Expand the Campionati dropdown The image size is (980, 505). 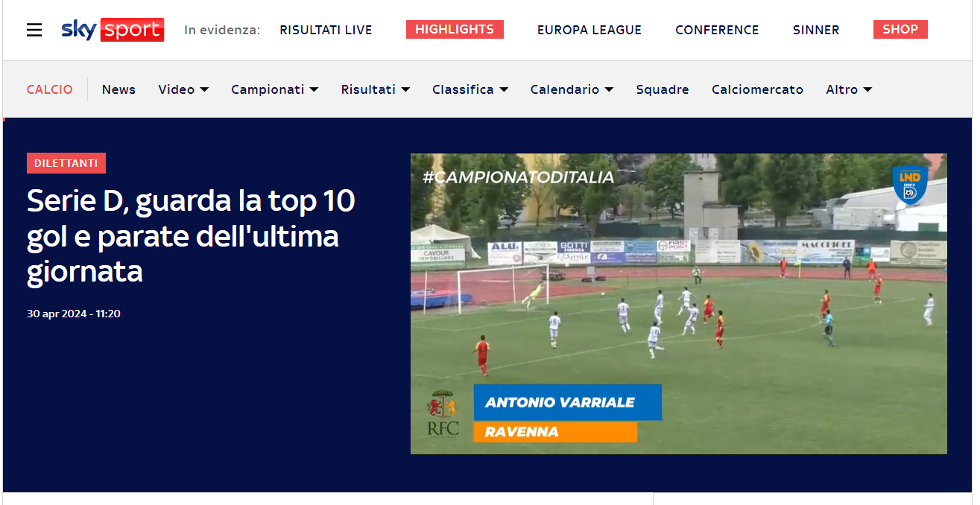pyautogui.click(x=275, y=89)
